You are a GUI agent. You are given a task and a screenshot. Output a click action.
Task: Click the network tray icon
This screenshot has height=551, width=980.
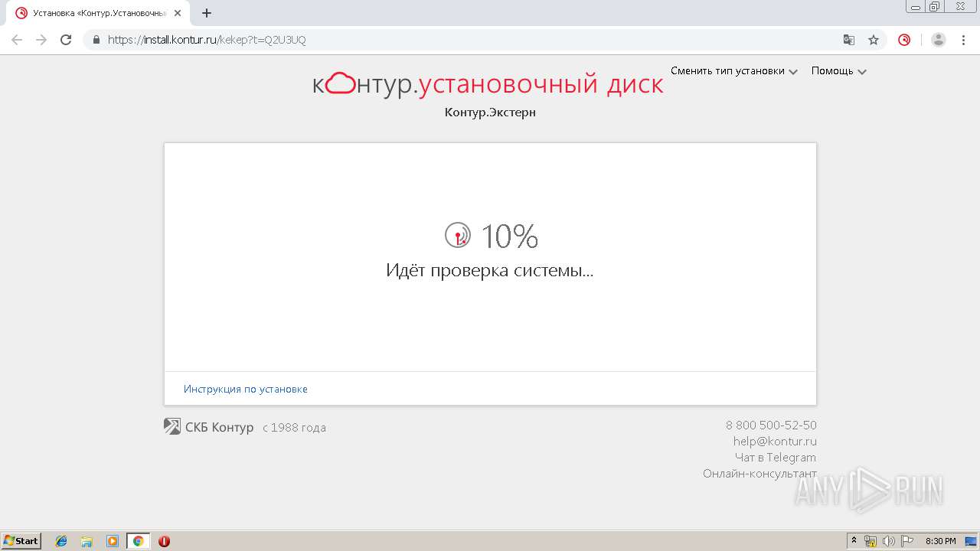coord(871,541)
